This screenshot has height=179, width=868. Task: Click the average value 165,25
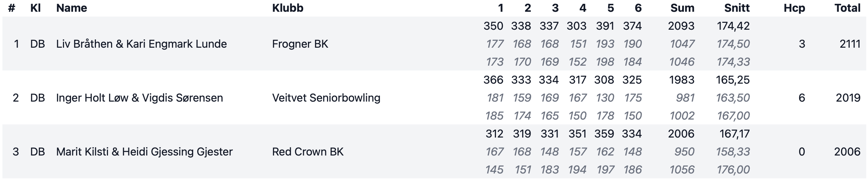[x=733, y=80]
